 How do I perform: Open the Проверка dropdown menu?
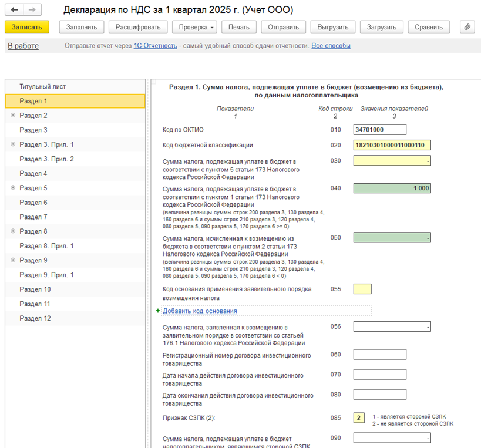[x=195, y=27]
